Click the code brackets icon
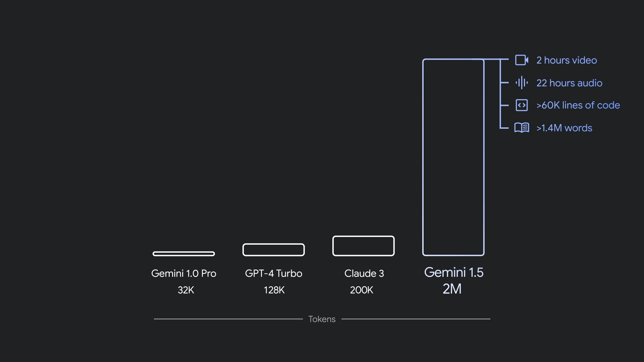 pos(522,105)
